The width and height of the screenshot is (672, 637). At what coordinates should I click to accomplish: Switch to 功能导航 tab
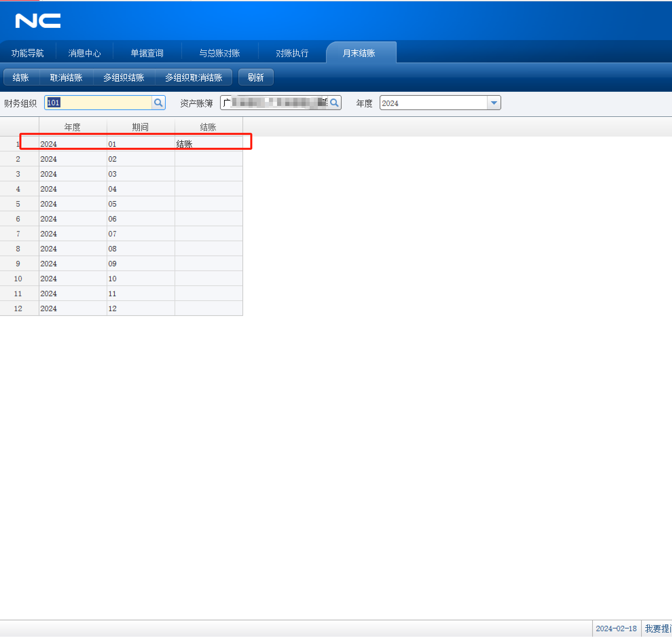[x=28, y=53]
